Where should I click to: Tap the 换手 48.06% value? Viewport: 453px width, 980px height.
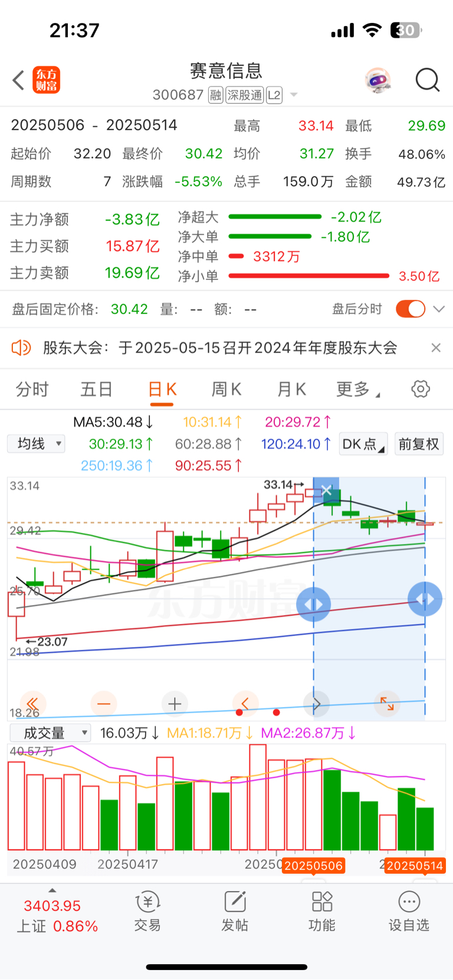[422, 154]
